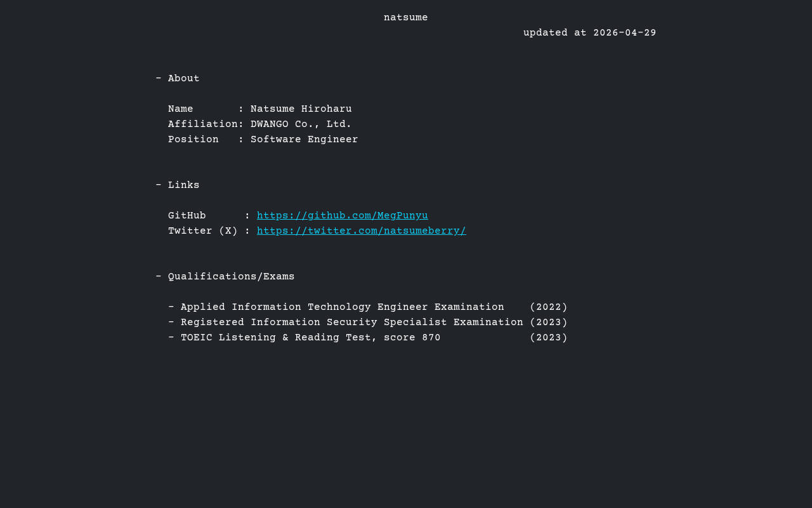Click the "Name" field label
The image size is (812, 508).
180,109
